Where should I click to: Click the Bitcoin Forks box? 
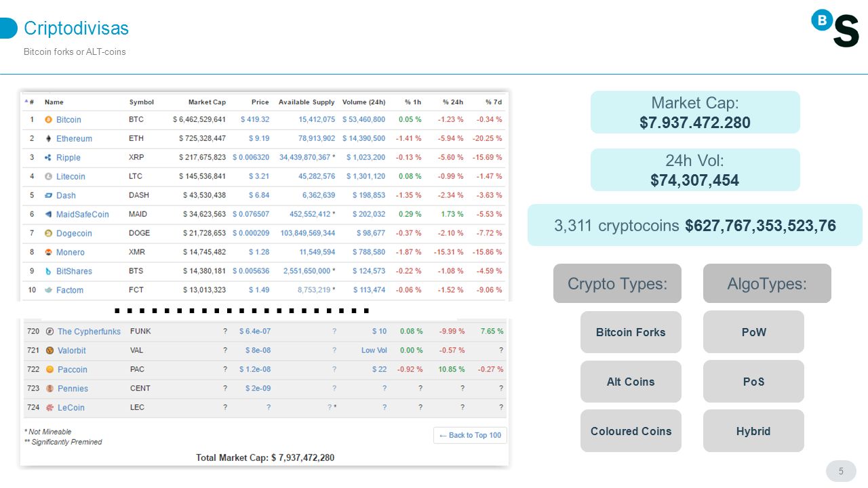tap(631, 332)
